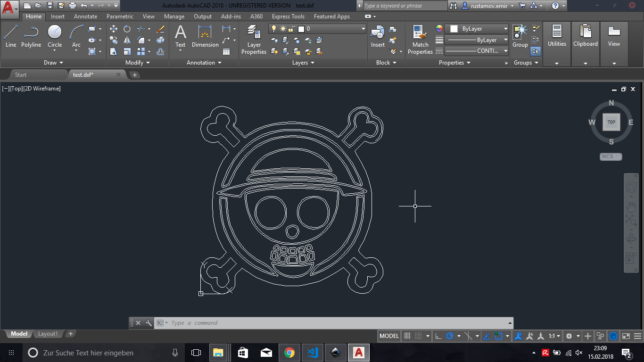Switch to the Insert ribbon tab
The height and width of the screenshot is (362, 644).
pyautogui.click(x=58, y=16)
